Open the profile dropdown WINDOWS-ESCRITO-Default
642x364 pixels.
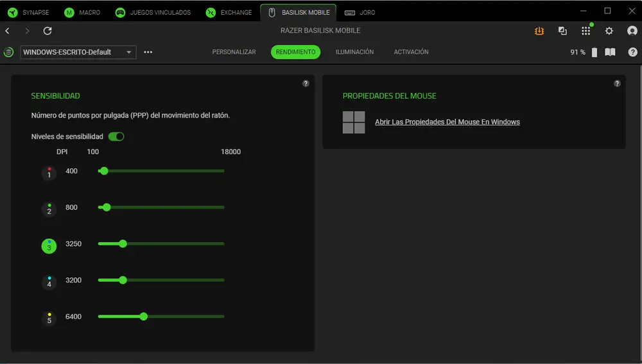[78, 52]
